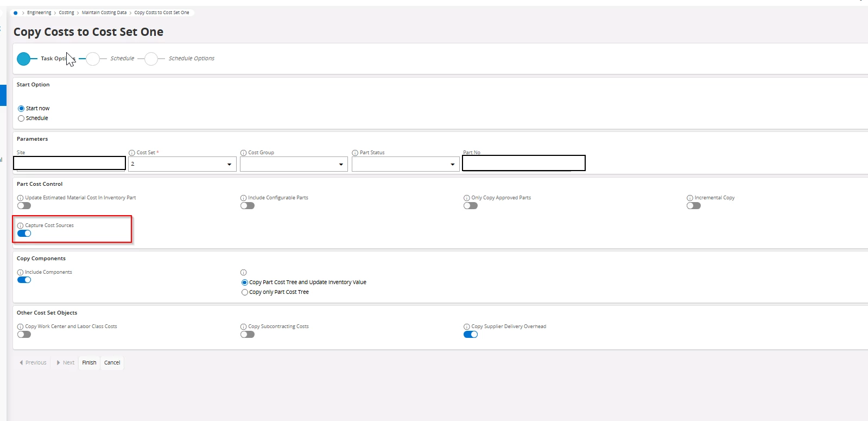Click info icon for Update Estimated Material Cost
Screen dimensions: 868x421
coord(21,198)
